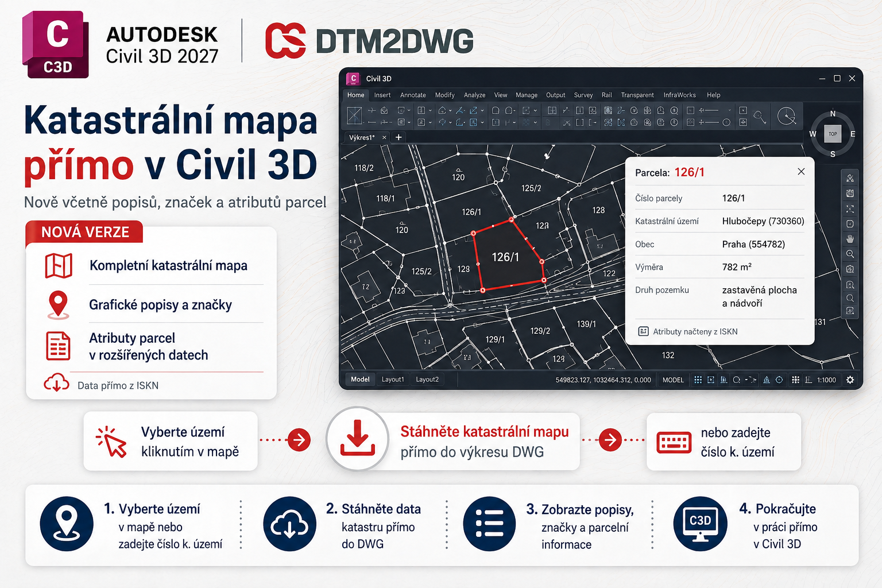Select the Modify ribbon tab
This screenshot has height=588, width=882.
[444, 95]
